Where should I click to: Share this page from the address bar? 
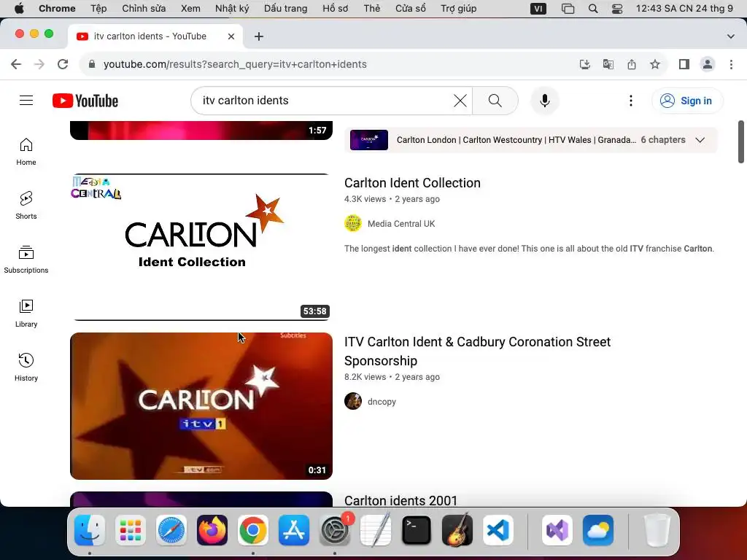click(x=632, y=64)
